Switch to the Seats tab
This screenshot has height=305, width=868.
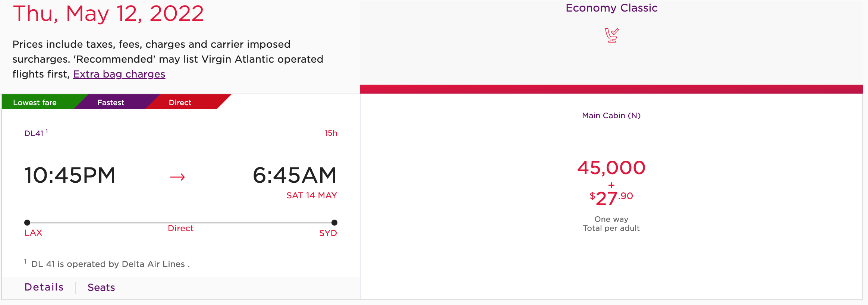101,287
